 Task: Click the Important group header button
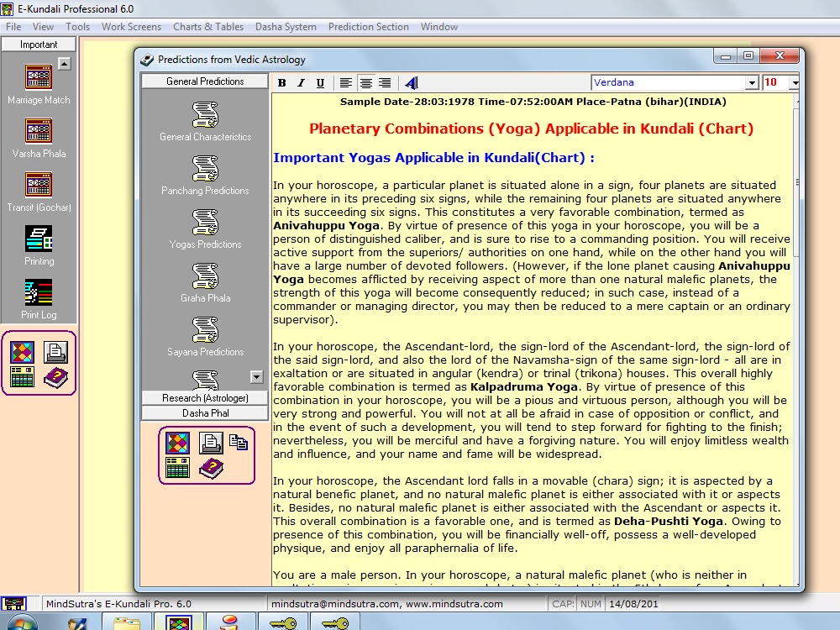(39, 45)
